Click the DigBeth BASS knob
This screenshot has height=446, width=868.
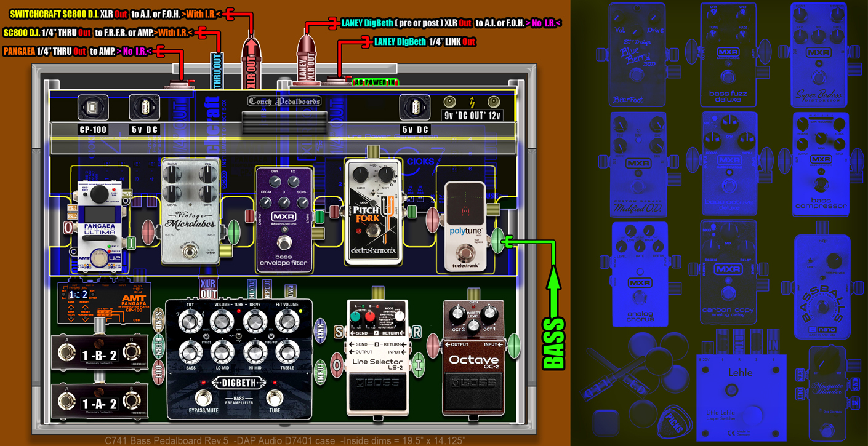click(191, 352)
